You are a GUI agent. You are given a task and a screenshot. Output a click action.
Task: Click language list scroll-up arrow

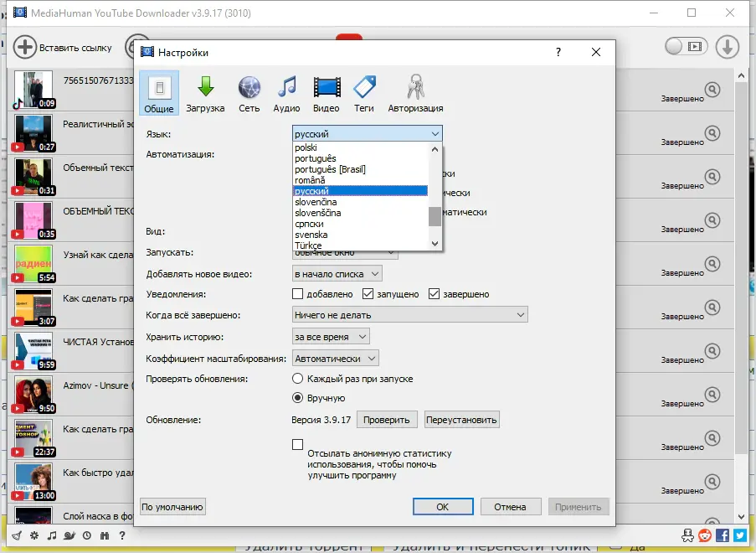pyautogui.click(x=435, y=149)
